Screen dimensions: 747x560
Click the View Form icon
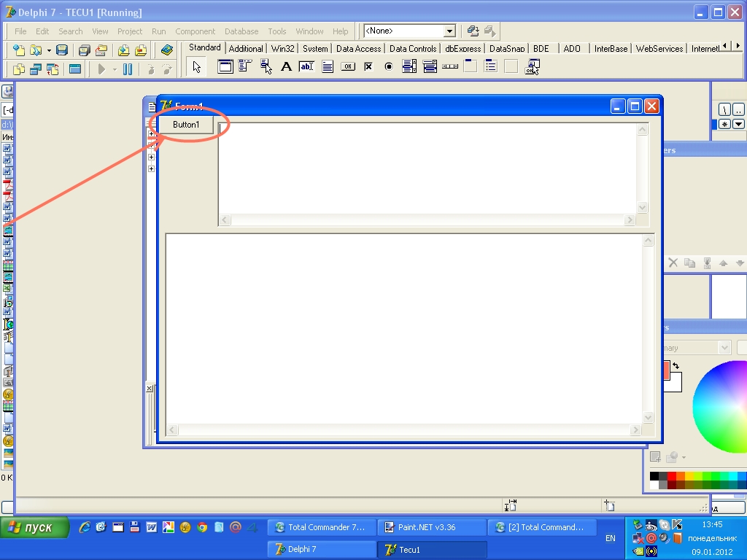tap(36, 69)
